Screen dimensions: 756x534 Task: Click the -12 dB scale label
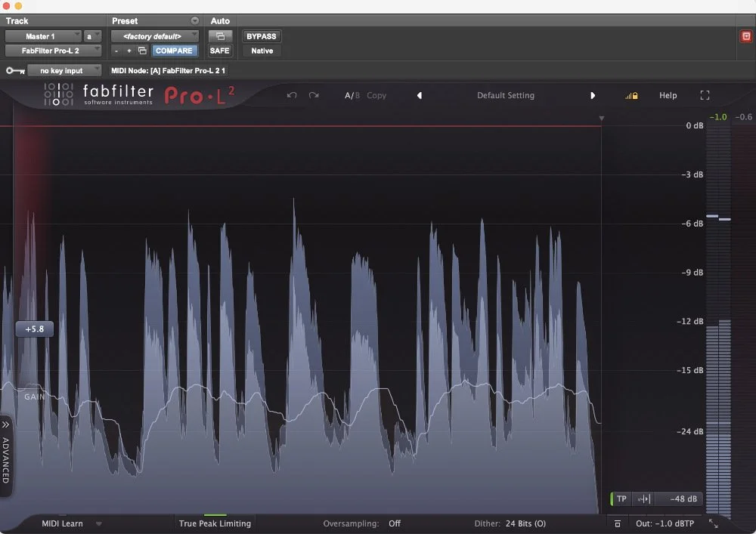click(690, 321)
